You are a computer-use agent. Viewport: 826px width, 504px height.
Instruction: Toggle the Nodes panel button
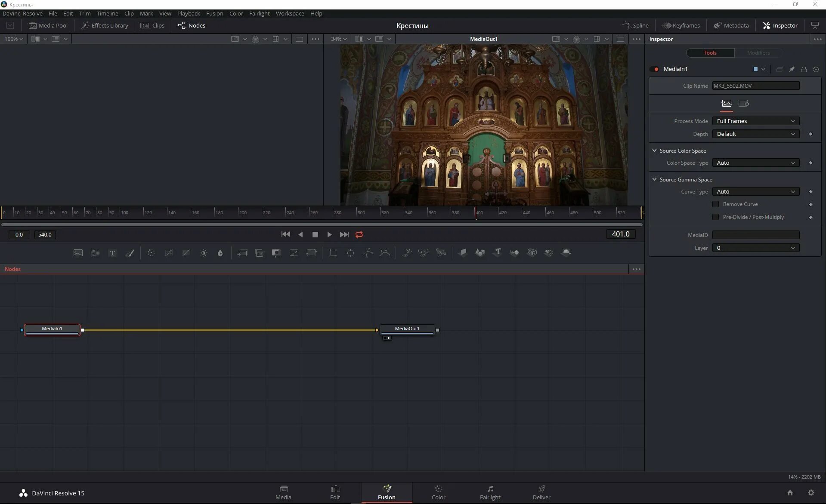[x=192, y=25]
